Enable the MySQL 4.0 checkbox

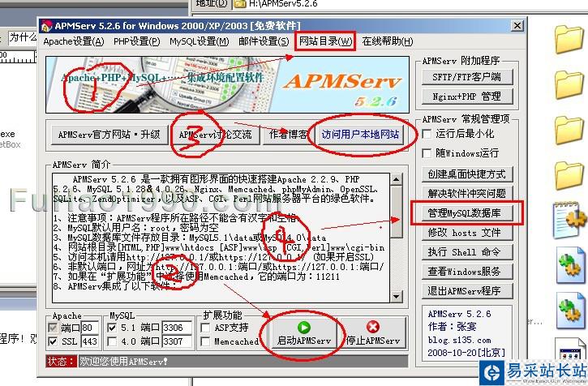tap(112, 341)
